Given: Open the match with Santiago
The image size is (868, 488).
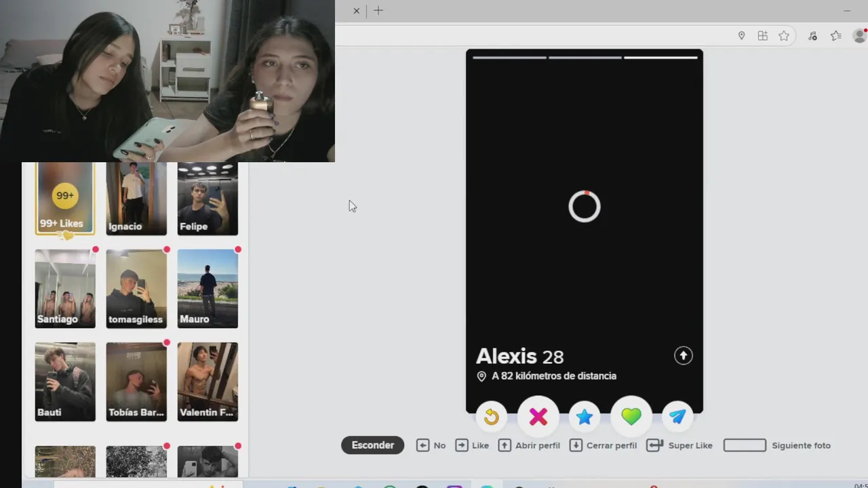Looking at the screenshot, I should click(65, 289).
